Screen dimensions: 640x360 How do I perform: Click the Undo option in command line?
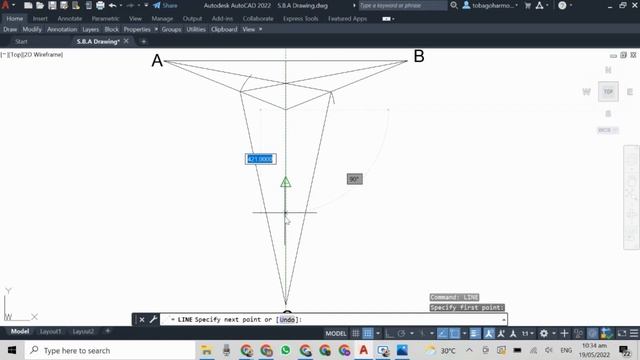click(287, 320)
